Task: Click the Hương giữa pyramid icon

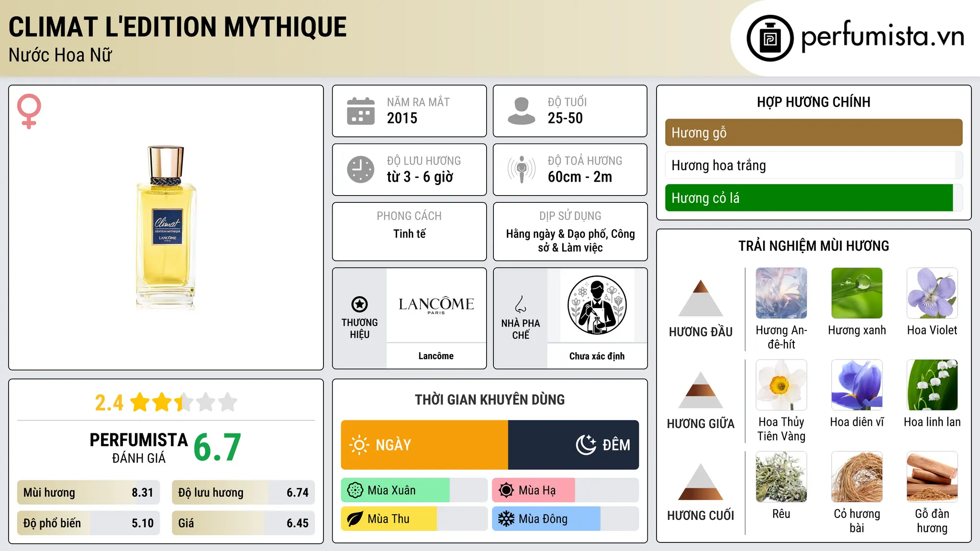Action: click(x=701, y=390)
